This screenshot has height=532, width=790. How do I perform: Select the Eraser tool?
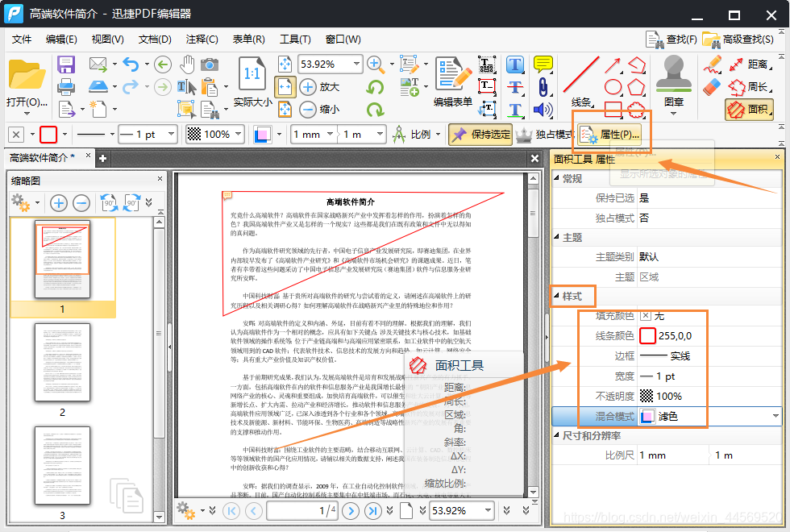tap(713, 87)
